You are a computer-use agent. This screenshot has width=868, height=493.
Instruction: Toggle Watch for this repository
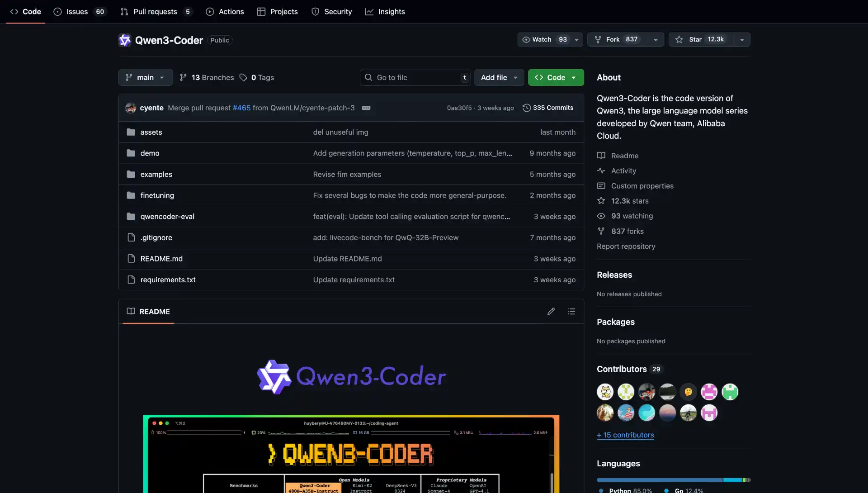[544, 39]
